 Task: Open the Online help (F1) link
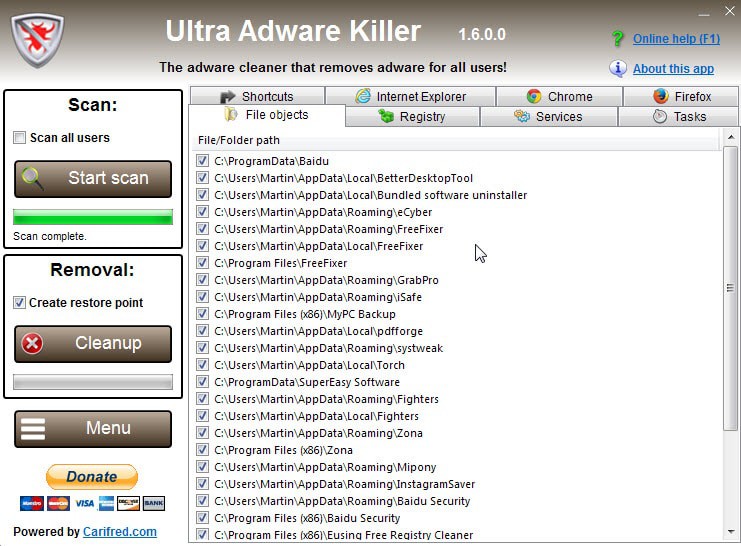676,39
